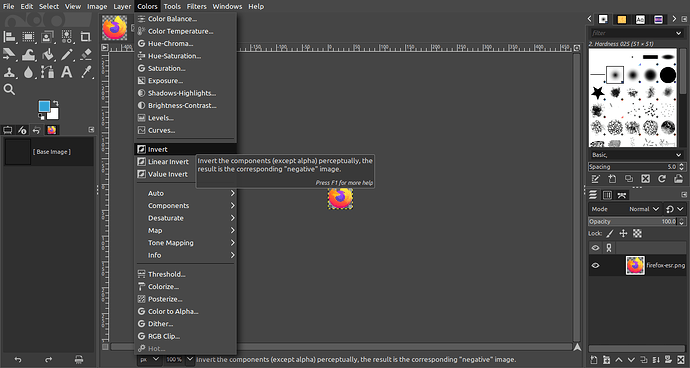Expand the Tone Mapping submenu
690x368 pixels.
(x=185, y=243)
